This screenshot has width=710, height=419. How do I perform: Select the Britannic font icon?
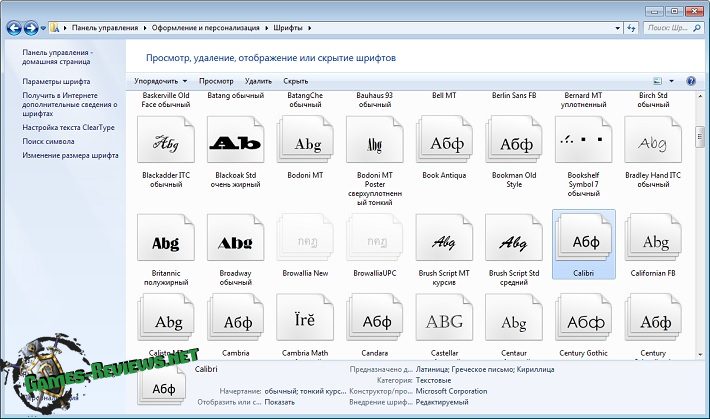(x=166, y=238)
